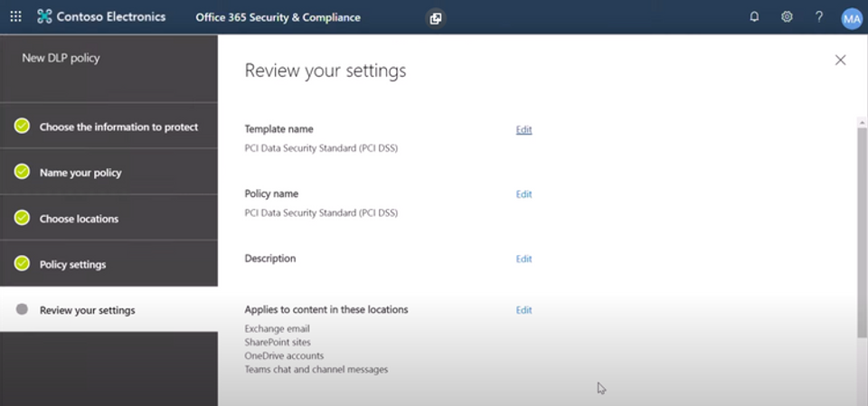The image size is (868, 406).
Task: Click the overlapping windows icon in header
Action: point(436,18)
